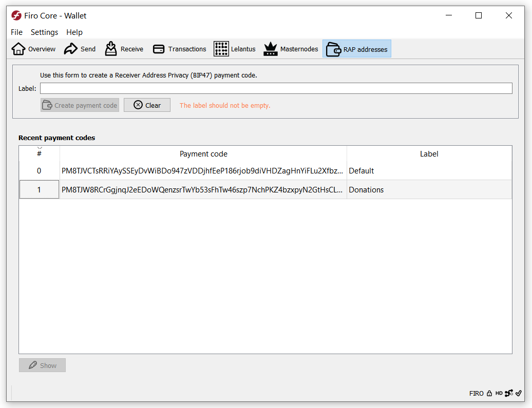This screenshot has width=532, height=408.
Task: Open the Transactions tab
Action: 179,49
